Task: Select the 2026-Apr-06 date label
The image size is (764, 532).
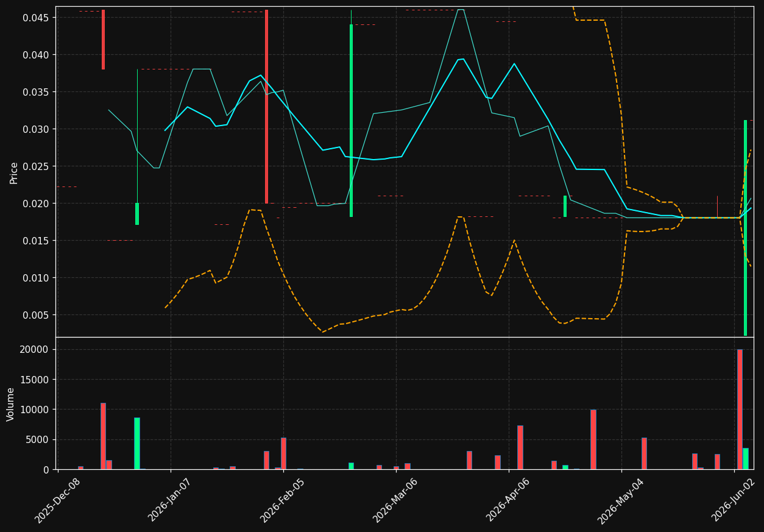Action: point(508,500)
